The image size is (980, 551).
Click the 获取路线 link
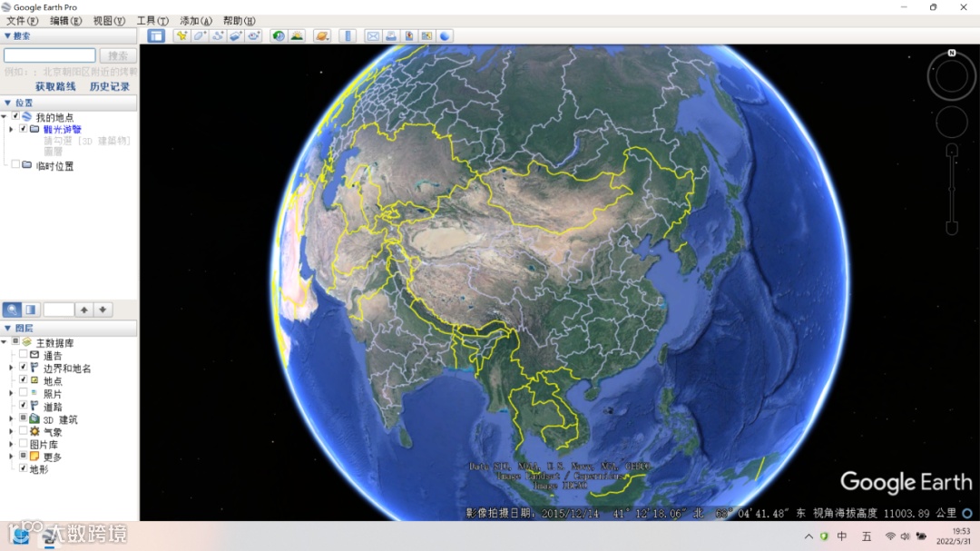pyautogui.click(x=55, y=86)
